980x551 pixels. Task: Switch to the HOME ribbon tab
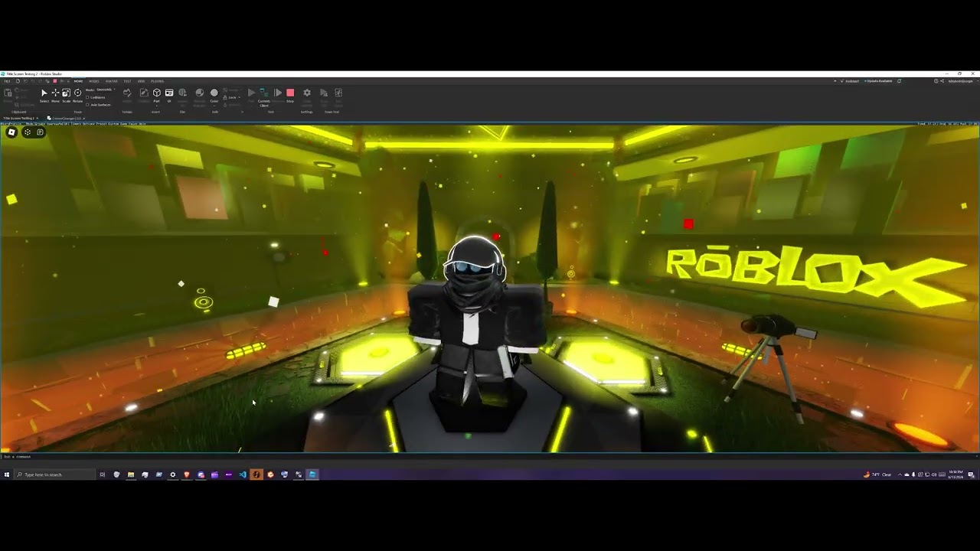(78, 81)
